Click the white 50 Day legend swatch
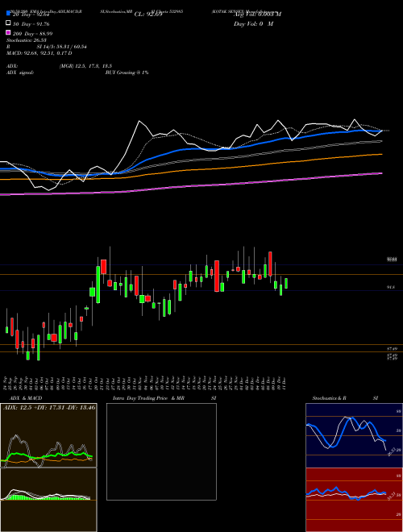This screenshot has width=403, height=532. pyautogui.click(x=8, y=23)
